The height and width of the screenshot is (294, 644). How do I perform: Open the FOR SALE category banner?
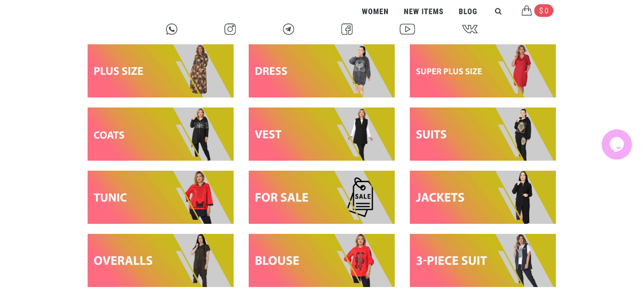pos(322,197)
